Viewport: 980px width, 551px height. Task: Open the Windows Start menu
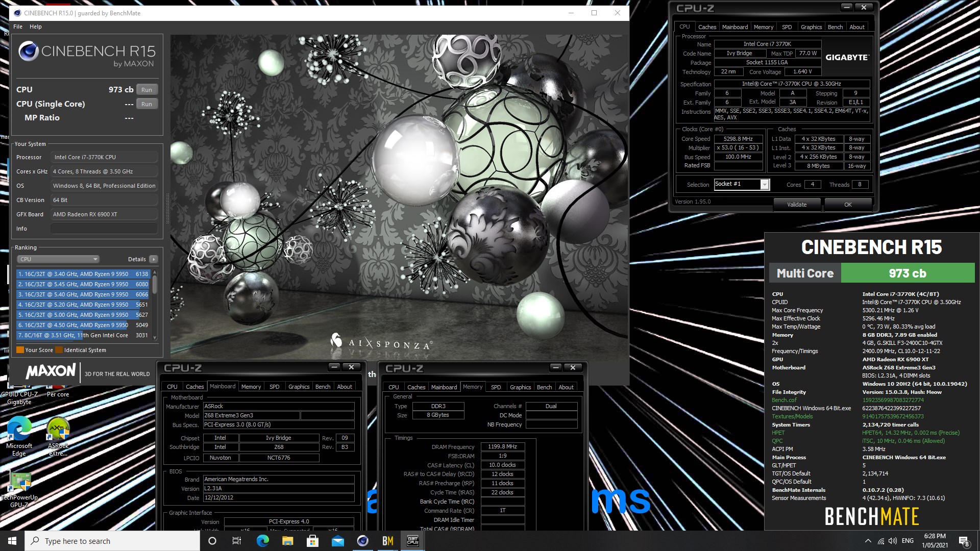click(12, 541)
